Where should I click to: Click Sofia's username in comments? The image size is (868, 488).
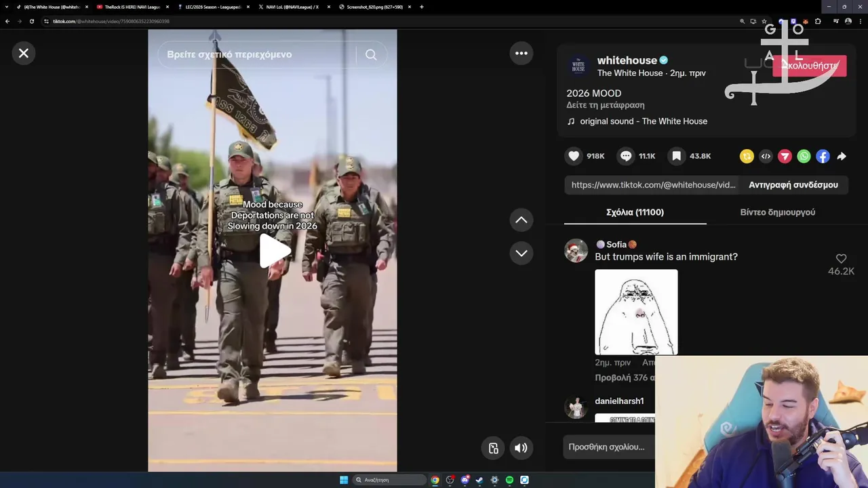616,245
